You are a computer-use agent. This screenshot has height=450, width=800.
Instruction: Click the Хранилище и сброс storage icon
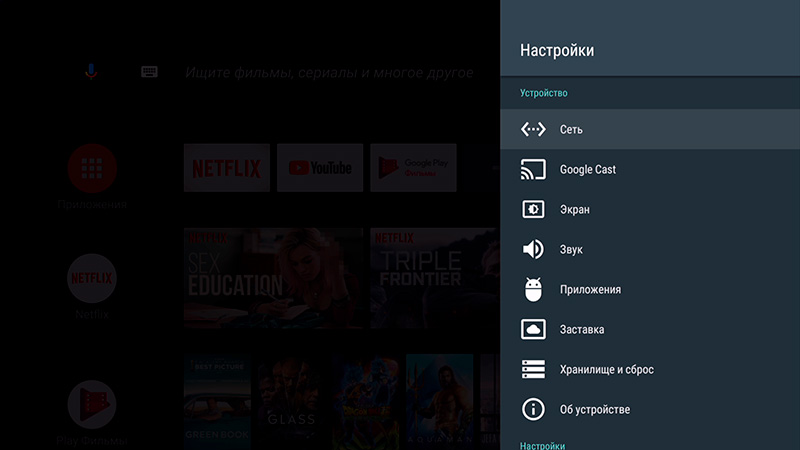pyautogui.click(x=533, y=369)
